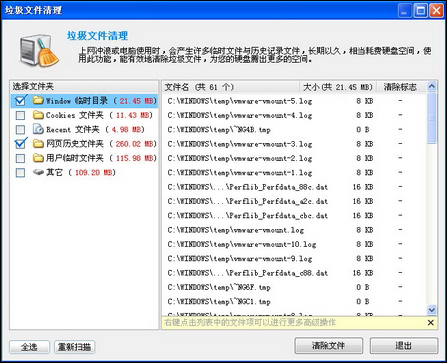447x363 pixels.
Task: Click the 选择文件夹 panel header
Action: click(x=84, y=87)
